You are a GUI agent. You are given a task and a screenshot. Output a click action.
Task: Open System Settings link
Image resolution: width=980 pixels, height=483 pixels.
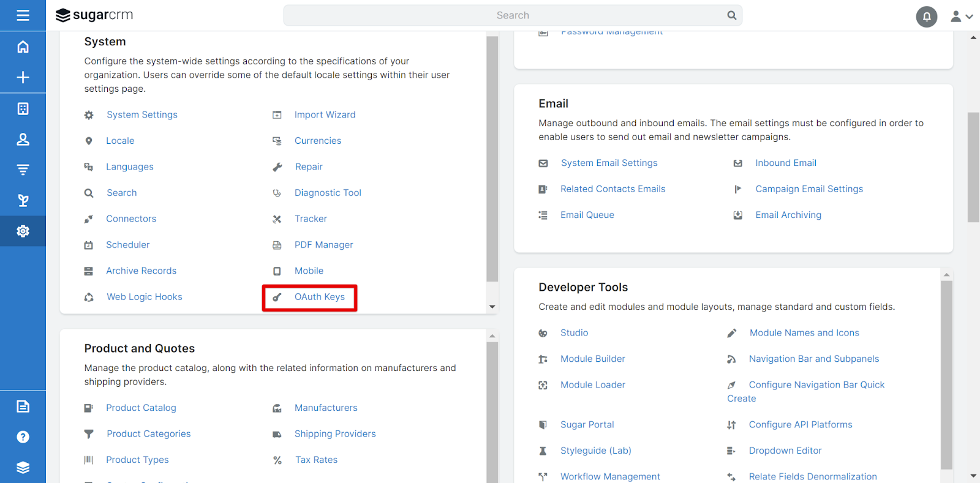[x=142, y=114]
